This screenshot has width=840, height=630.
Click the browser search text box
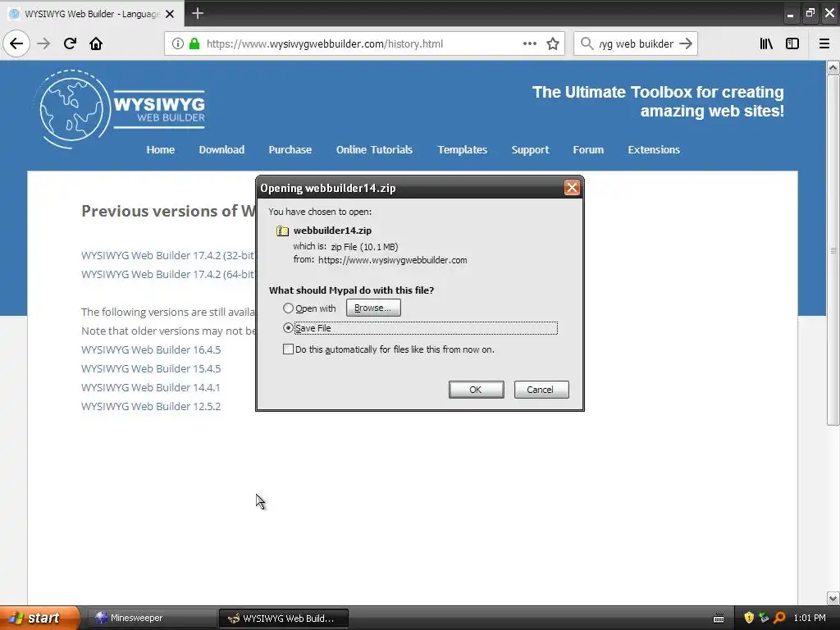point(636,44)
